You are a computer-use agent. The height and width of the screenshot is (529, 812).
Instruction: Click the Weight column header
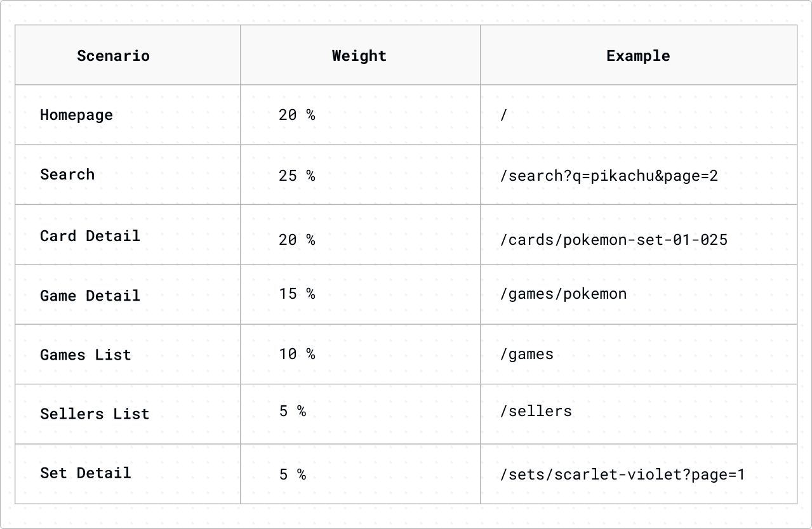coord(359,56)
